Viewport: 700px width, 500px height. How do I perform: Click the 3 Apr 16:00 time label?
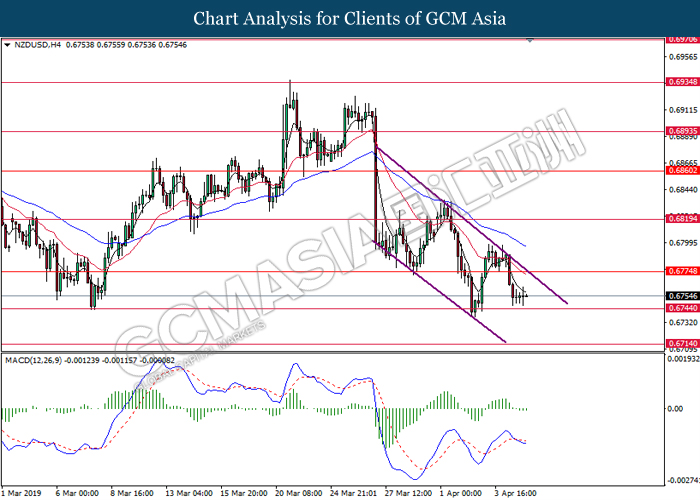516,493
